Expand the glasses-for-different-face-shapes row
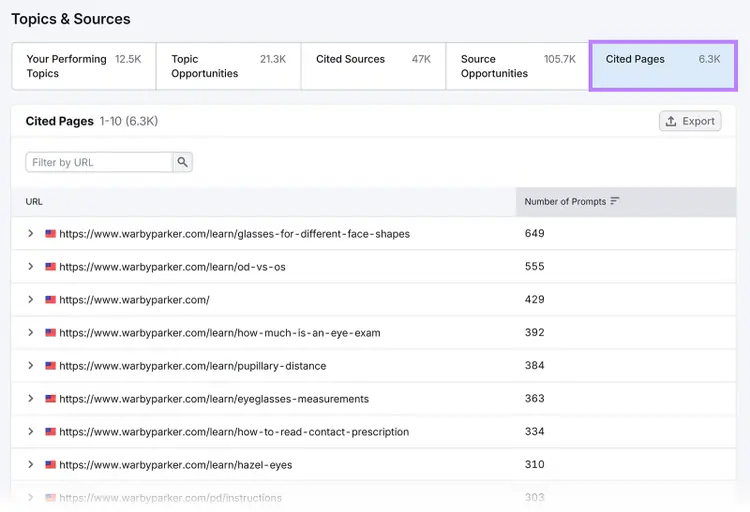Image resolution: width=750 pixels, height=512 pixels. [31, 234]
